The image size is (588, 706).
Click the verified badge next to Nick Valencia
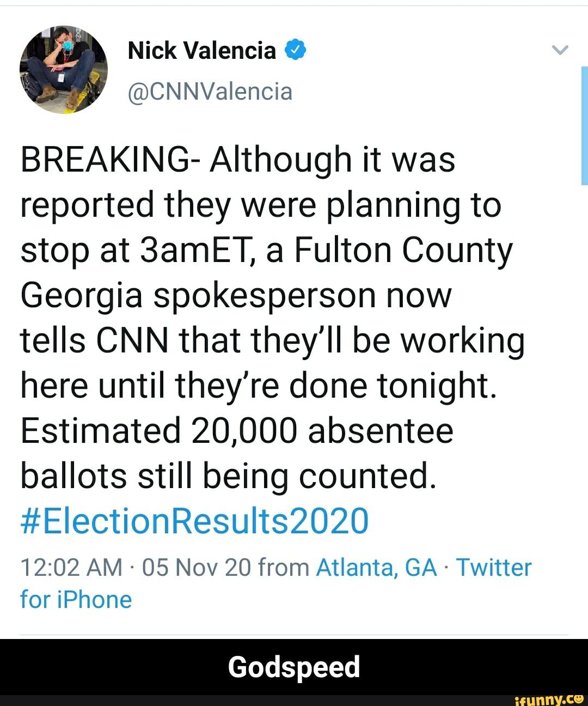coord(295,49)
